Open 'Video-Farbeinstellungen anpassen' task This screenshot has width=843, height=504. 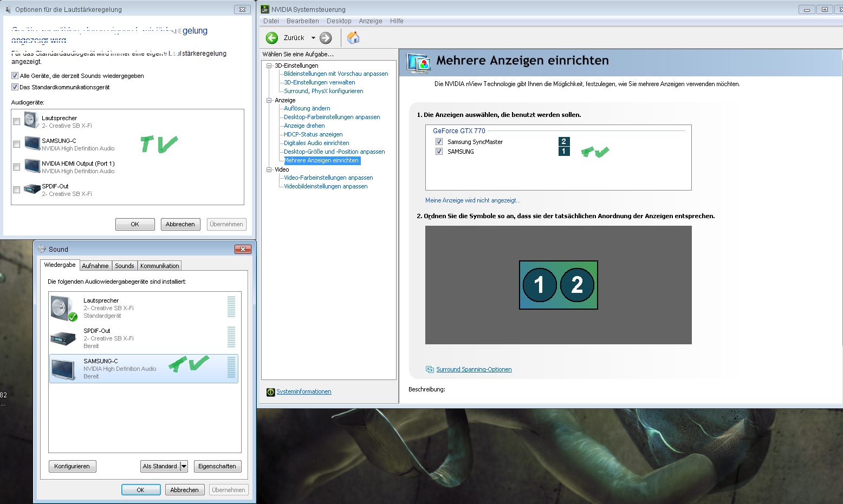point(328,178)
